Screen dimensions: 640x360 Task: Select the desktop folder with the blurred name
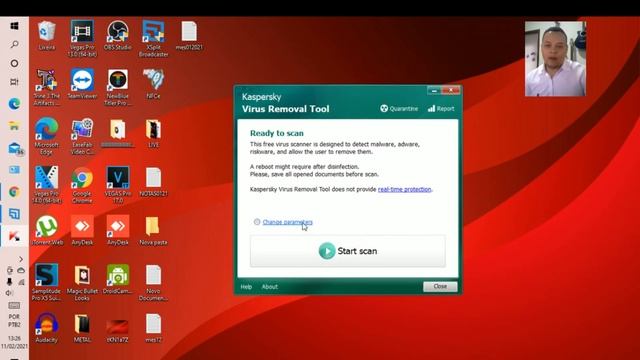(118, 133)
